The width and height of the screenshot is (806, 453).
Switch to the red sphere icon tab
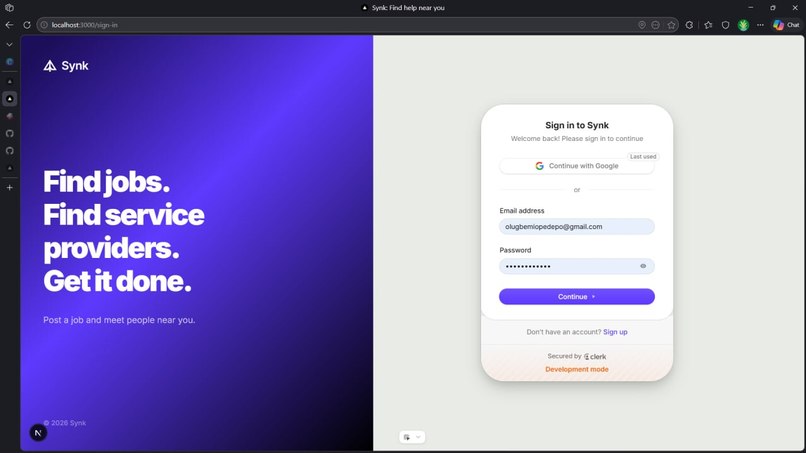pos(9,116)
